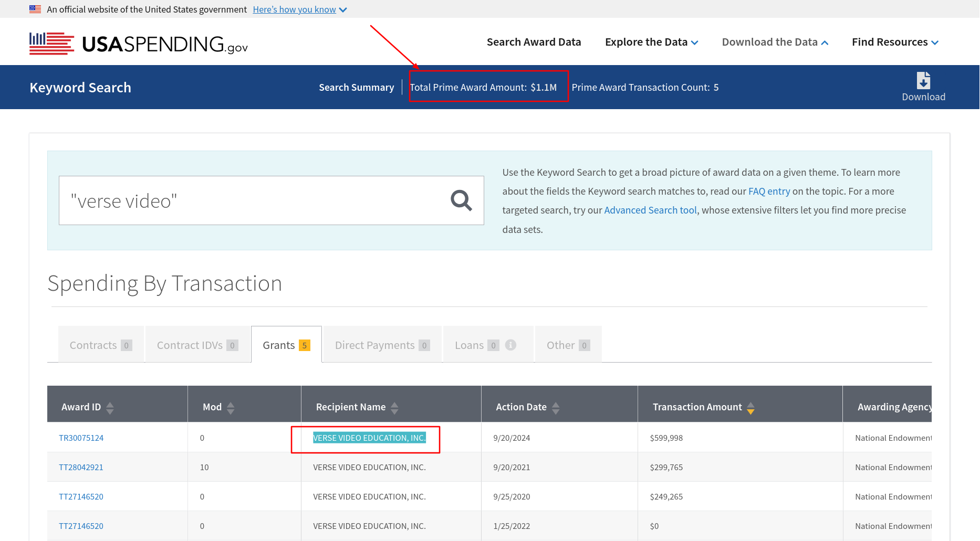Open Search Award Data menu item

pos(534,42)
